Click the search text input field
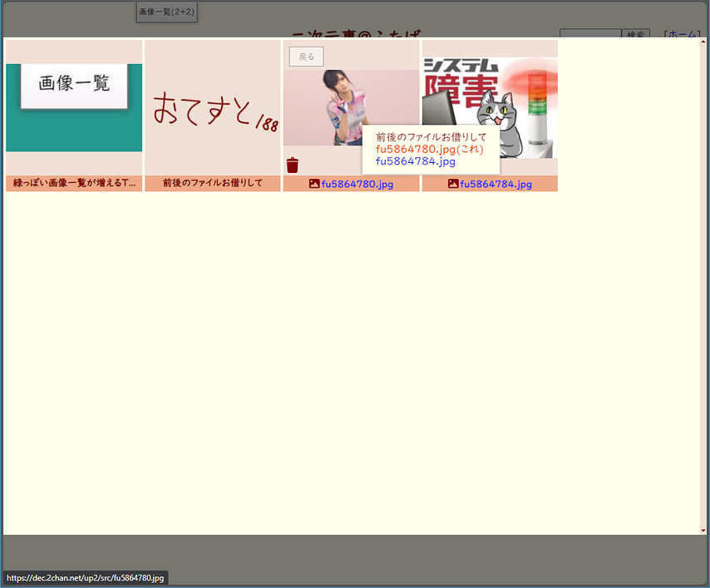 [x=590, y=34]
